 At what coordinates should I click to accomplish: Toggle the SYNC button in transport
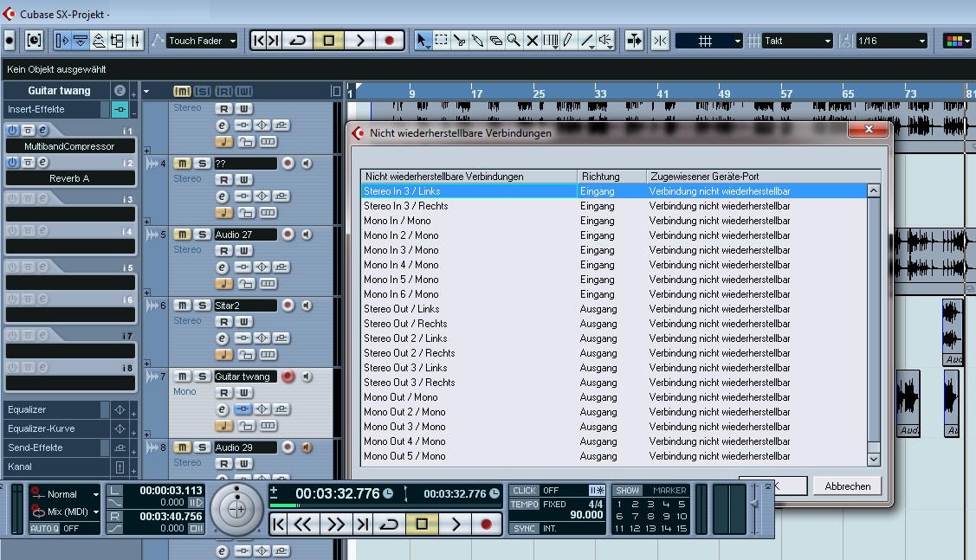click(524, 528)
